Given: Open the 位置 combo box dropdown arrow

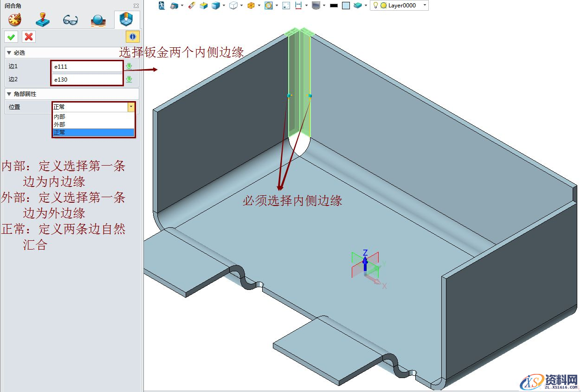Looking at the screenshot, I should (131, 107).
